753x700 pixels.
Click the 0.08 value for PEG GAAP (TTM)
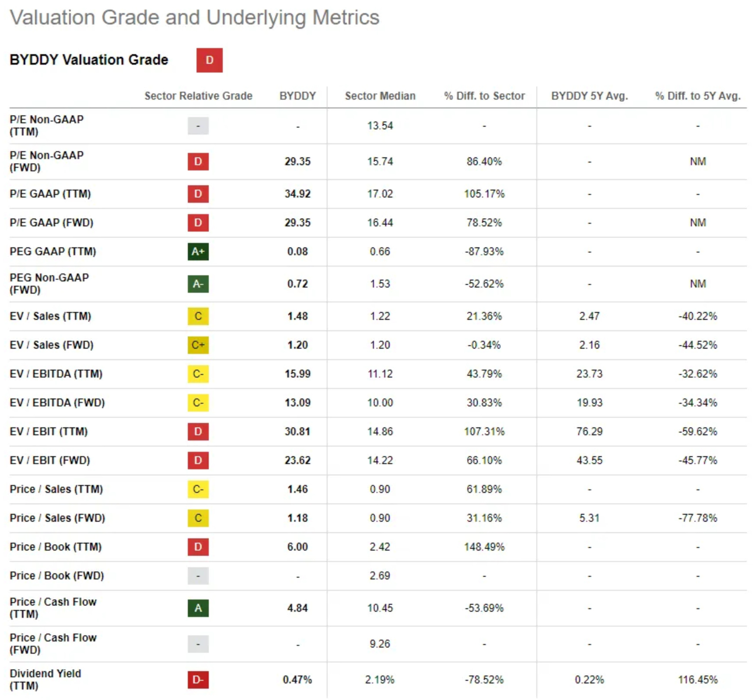pos(297,252)
